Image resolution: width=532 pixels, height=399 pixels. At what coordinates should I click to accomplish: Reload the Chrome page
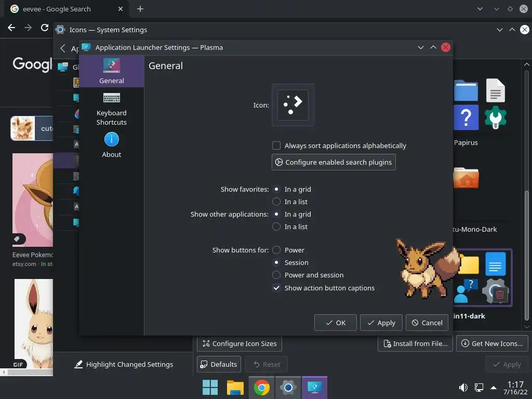click(x=45, y=28)
